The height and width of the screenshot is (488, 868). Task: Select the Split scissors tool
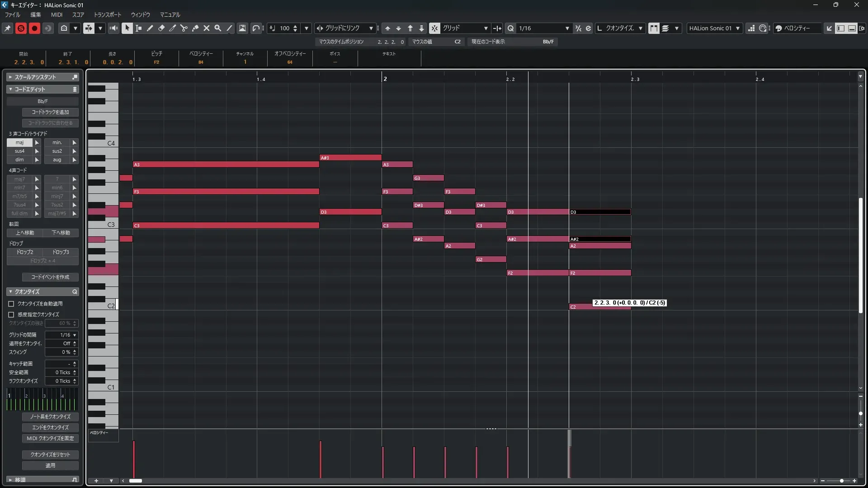[x=184, y=28]
